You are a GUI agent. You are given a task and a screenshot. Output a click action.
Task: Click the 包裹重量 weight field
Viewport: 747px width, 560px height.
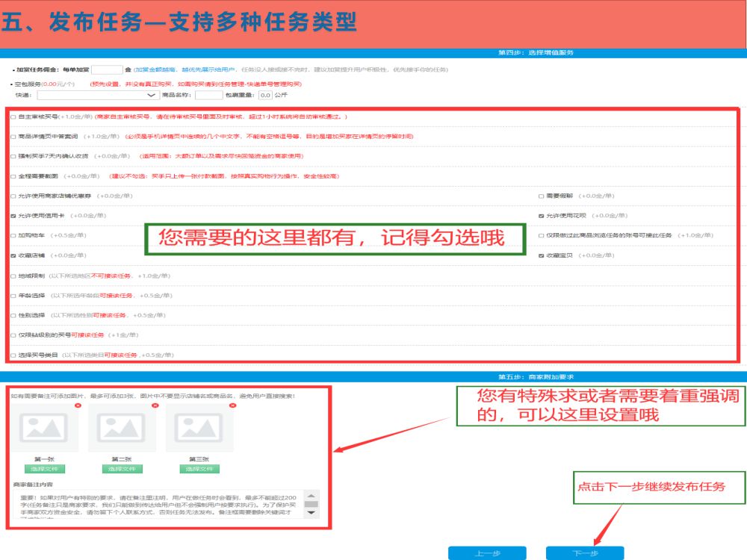coord(265,96)
